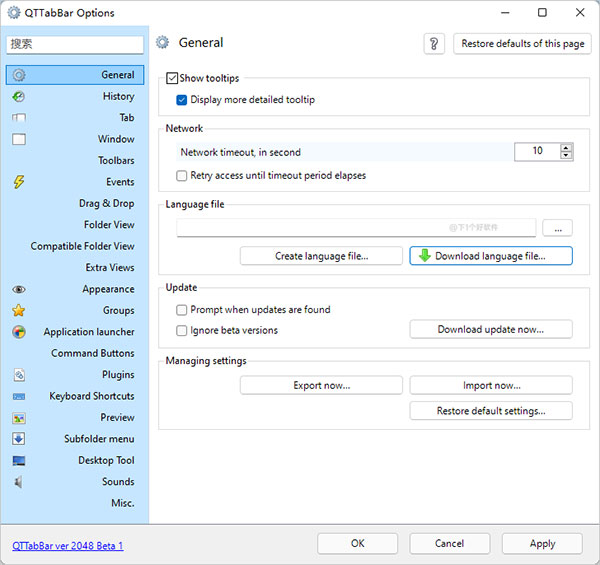Image resolution: width=600 pixels, height=565 pixels.
Task: Open the QTTabBar ver 2048 Beta 1 link
Action: [67, 546]
